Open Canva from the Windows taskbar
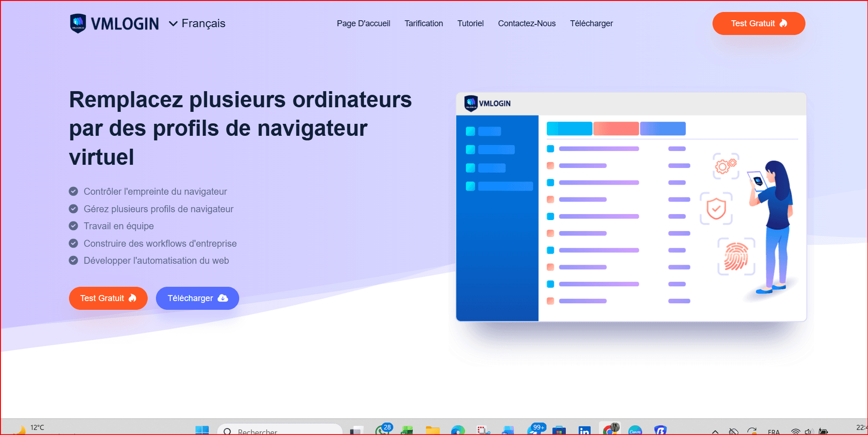Screen dimensions: 868x435 (635, 430)
